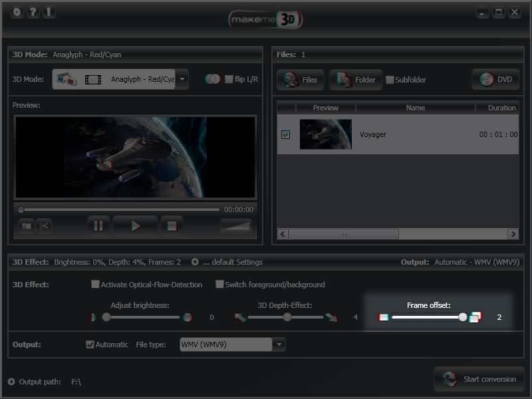The width and height of the screenshot is (532, 399).
Task: Click the darker brightness icon
Action: tap(93, 318)
